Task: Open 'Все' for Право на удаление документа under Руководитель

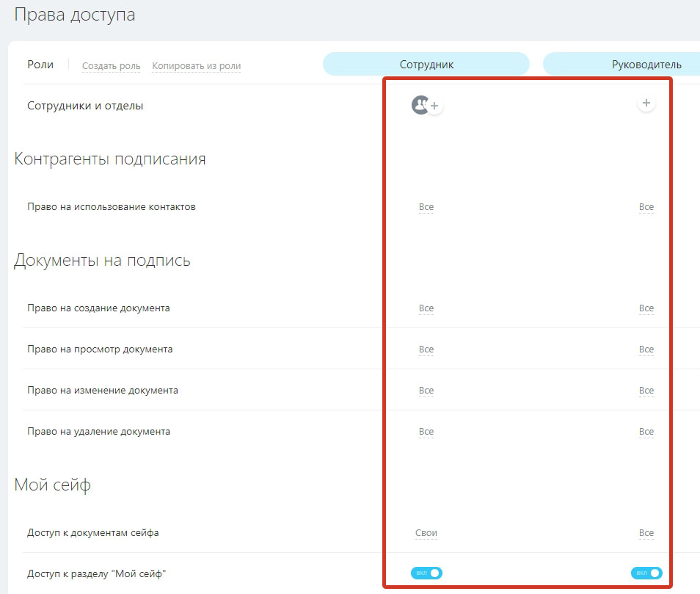Action: click(x=646, y=431)
